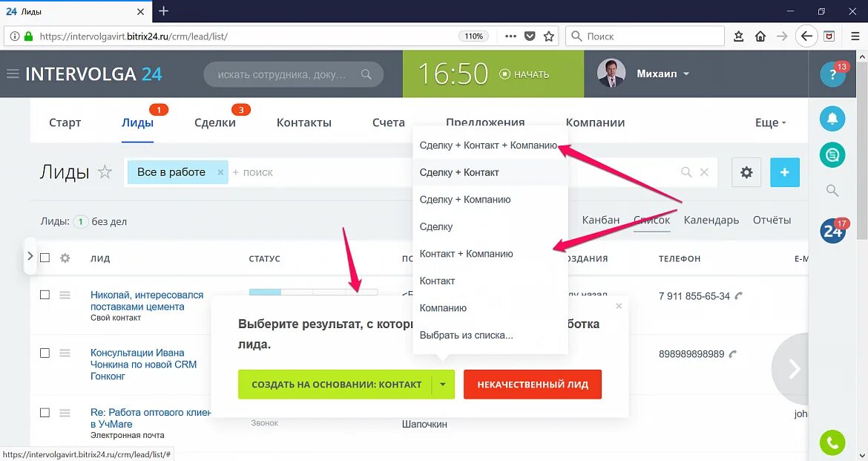Image resolution: width=868 pixels, height=461 pixels.
Task: Expand the left side panel arrow
Action: [30, 256]
